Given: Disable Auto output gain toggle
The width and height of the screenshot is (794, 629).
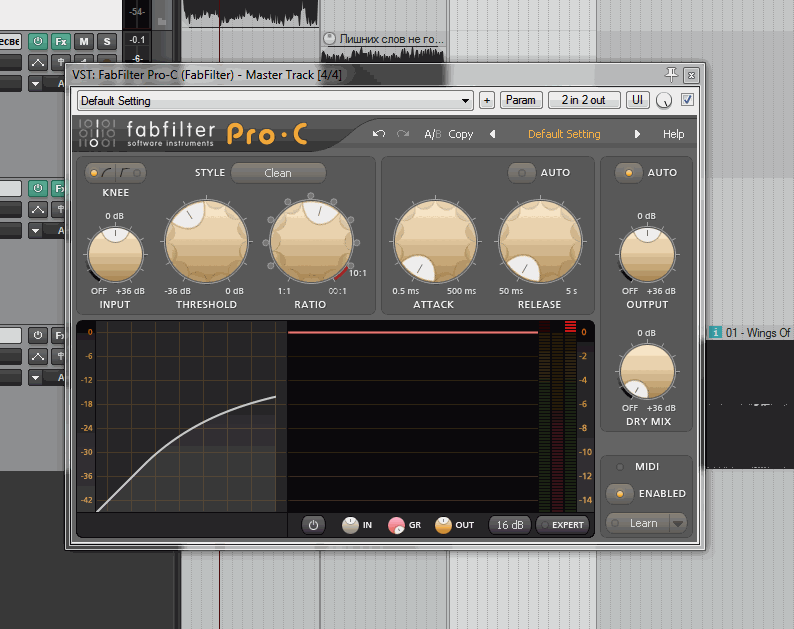Looking at the screenshot, I should click(628, 173).
